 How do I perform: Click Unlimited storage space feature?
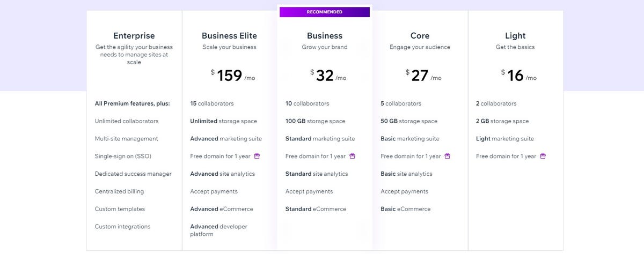tap(223, 121)
